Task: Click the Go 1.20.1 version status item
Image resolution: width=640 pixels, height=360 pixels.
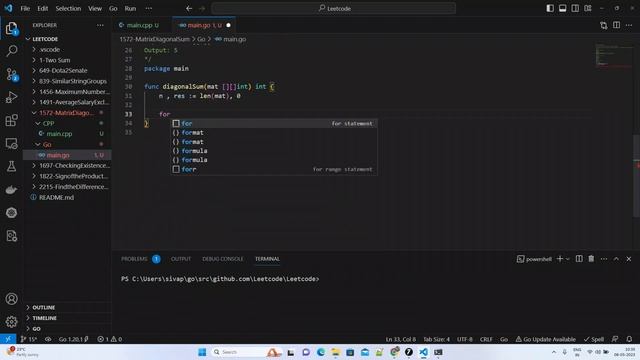Action: (73, 339)
